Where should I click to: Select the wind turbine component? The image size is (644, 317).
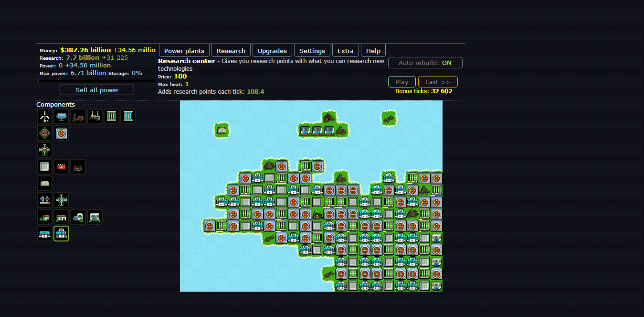44,116
